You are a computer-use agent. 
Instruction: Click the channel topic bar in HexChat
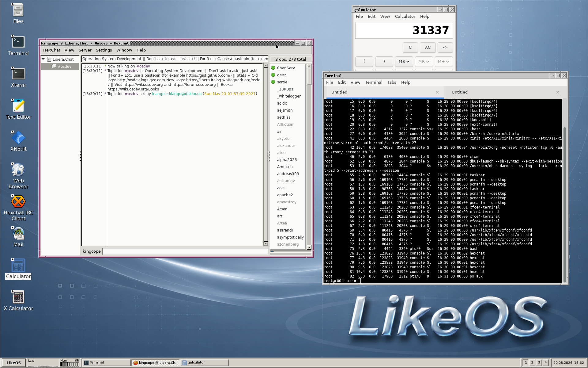pyautogui.click(x=175, y=59)
